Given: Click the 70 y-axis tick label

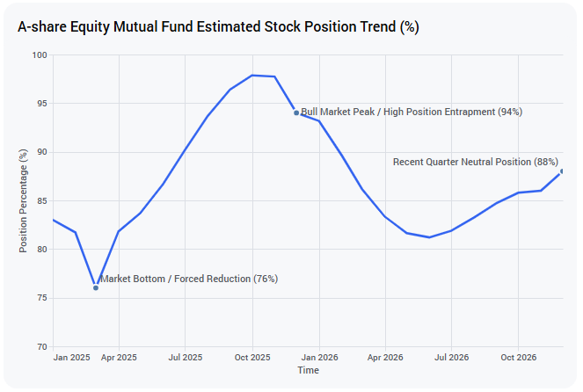Looking at the screenshot, I should pos(42,347).
